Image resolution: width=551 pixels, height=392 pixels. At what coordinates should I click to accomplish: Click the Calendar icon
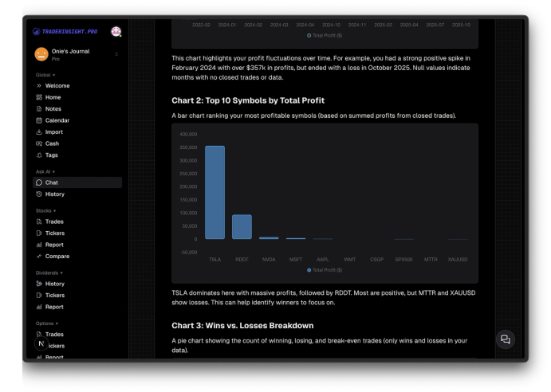(39, 120)
